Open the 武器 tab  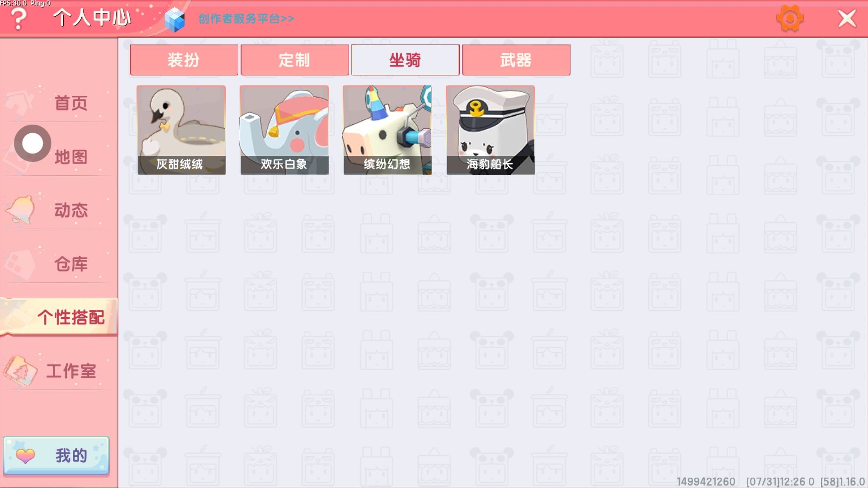[x=516, y=60]
